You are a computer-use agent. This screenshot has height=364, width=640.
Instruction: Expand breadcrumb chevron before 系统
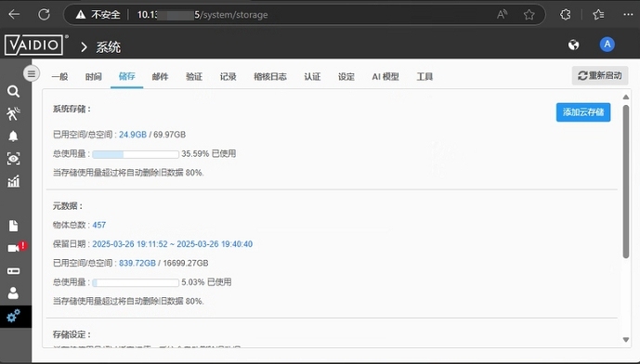coord(84,47)
